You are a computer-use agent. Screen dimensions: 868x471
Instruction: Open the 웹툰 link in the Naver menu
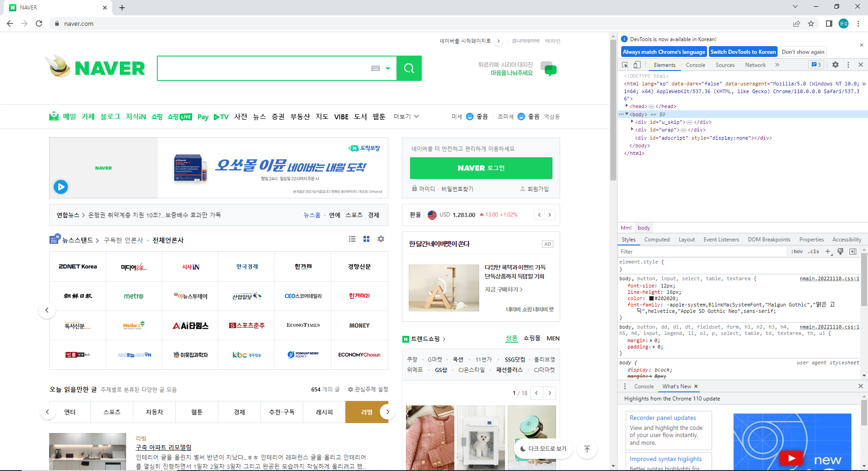click(x=379, y=117)
